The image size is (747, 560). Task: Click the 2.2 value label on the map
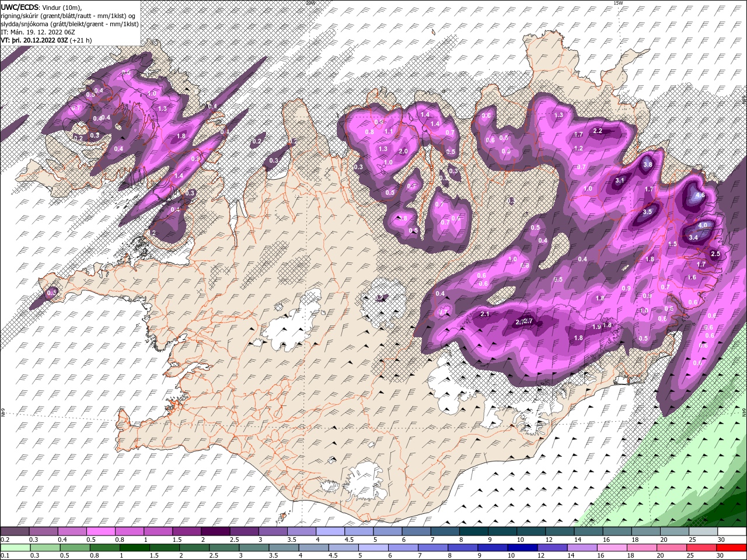click(x=598, y=131)
